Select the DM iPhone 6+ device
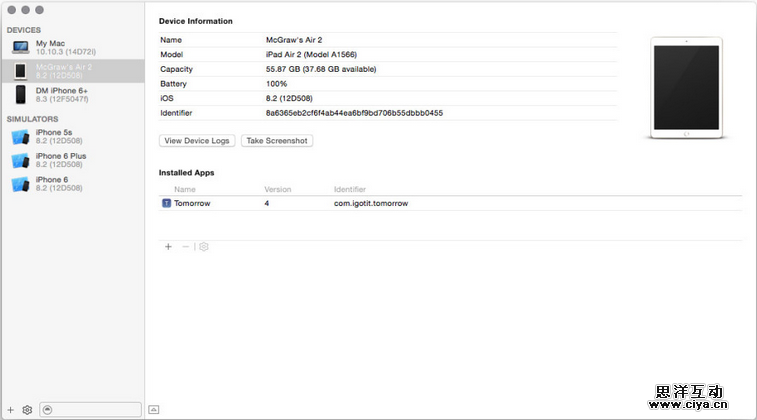757x420 pixels. 62,94
